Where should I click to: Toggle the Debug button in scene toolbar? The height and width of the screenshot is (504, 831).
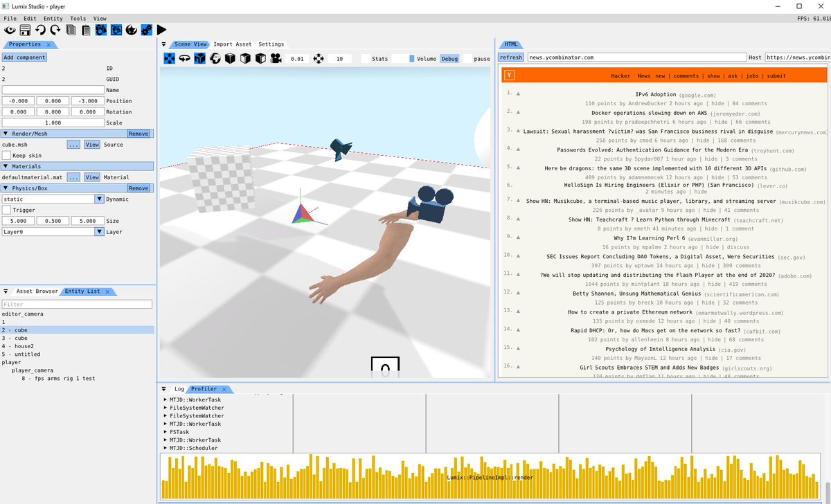[450, 59]
